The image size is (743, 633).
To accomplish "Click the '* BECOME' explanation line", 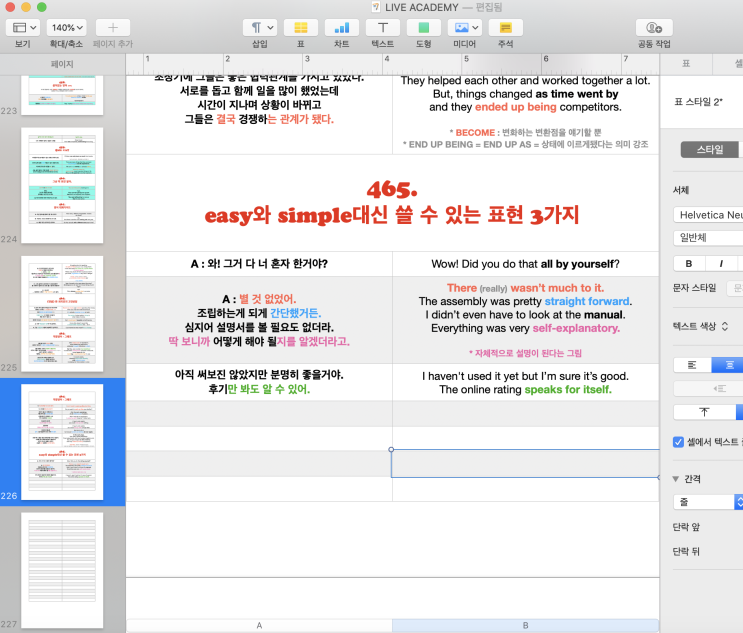I will click(x=526, y=132).
